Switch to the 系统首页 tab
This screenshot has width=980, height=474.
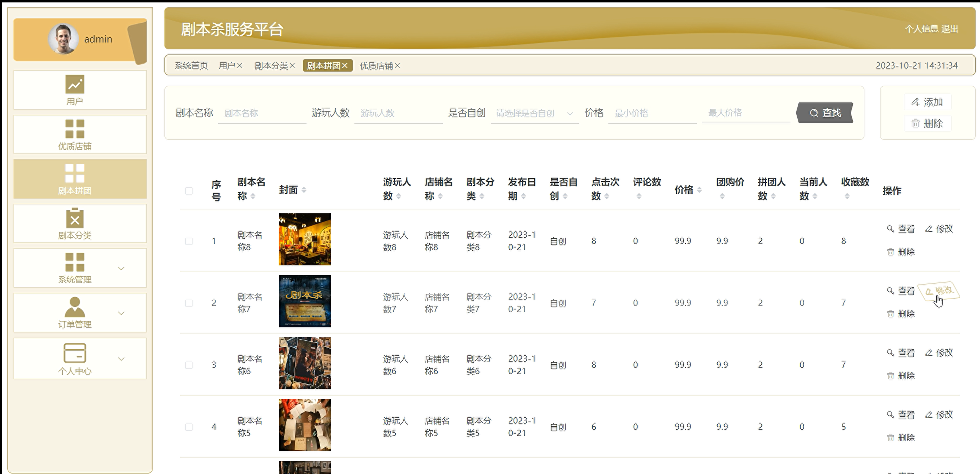(x=191, y=66)
